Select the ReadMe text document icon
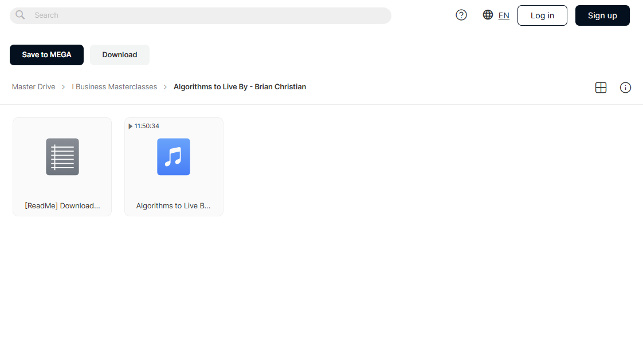This screenshot has width=643, height=364. [62, 157]
